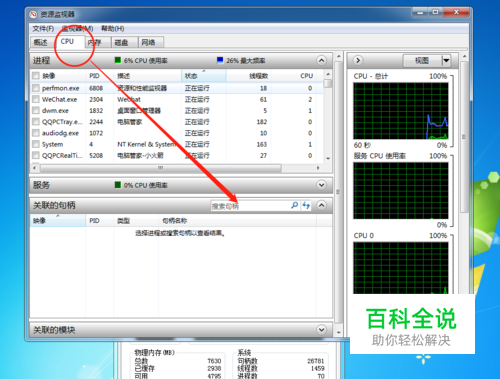This screenshot has height=379, width=500.
Task: Select the WeChat.exe process row
Action: 177,99
